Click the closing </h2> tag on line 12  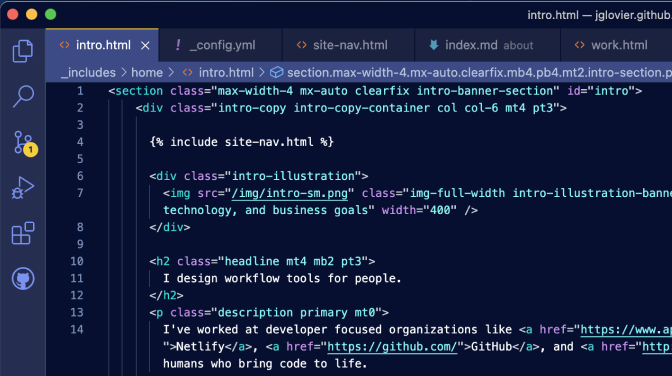[x=166, y=295]
